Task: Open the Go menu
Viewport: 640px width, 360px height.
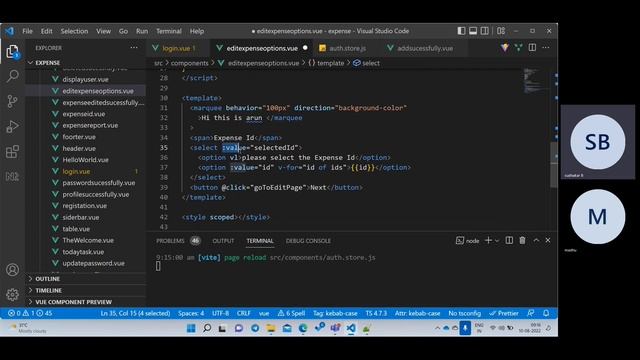Action: tap(123, 31)
